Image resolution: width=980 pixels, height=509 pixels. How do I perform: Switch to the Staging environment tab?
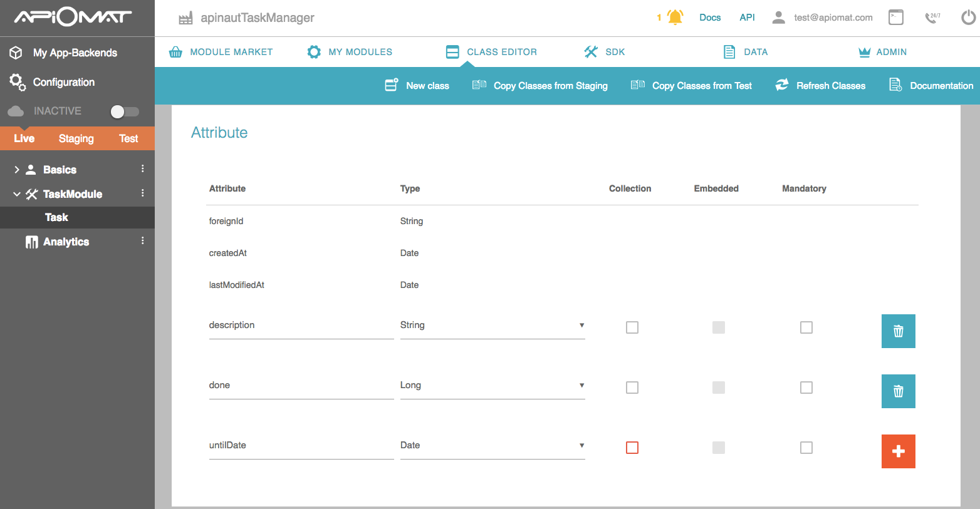[x=76, y=138]
